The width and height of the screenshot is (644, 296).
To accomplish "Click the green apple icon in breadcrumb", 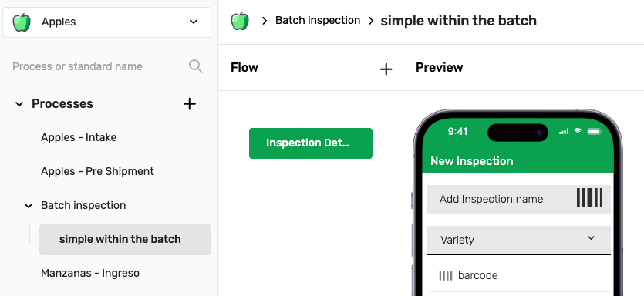I will tap(240, 21).
